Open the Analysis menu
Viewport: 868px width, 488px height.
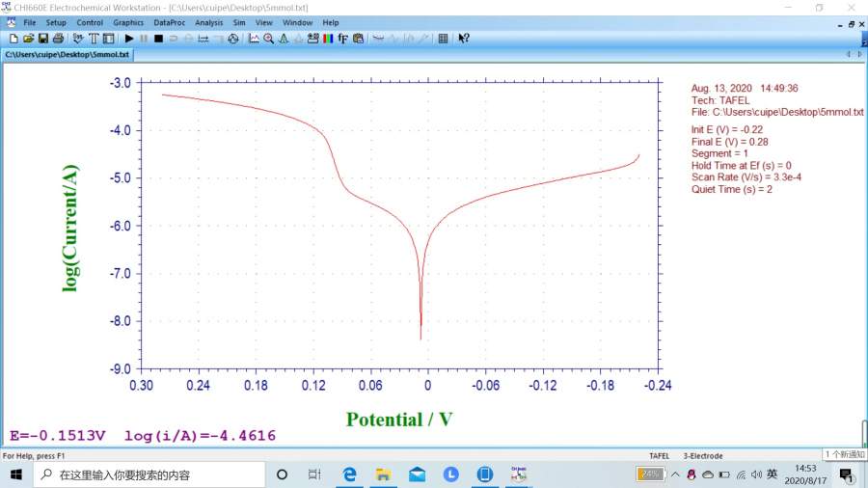point(208,22)
